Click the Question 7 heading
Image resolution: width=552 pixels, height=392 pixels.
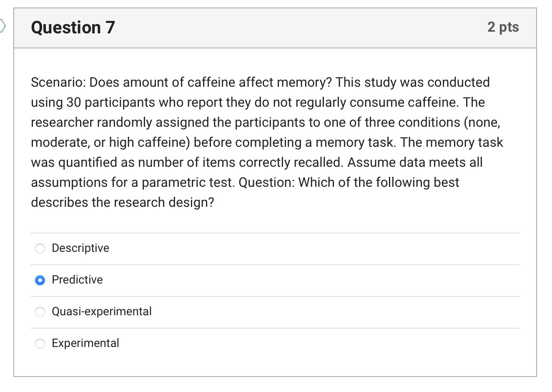[73, 27]
